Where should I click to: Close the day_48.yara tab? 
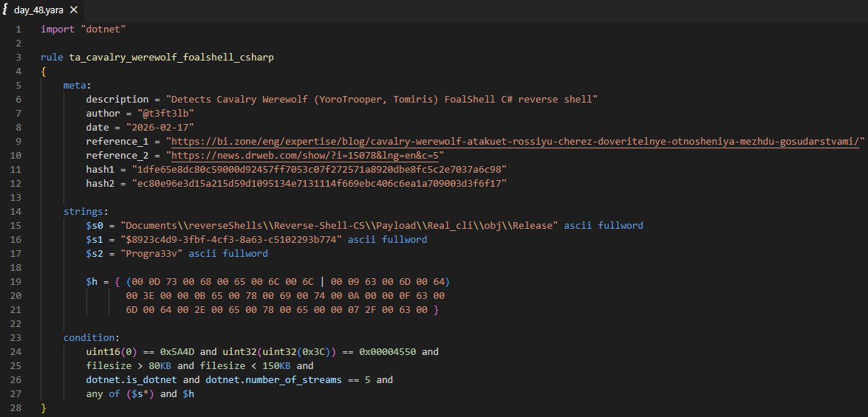[x=74, y=10]
